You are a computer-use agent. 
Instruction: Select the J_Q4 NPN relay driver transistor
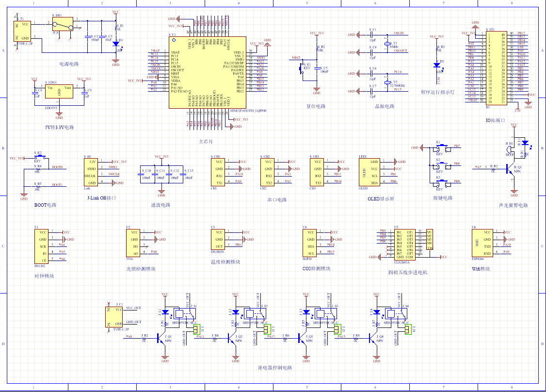click(x=373, y=338)
